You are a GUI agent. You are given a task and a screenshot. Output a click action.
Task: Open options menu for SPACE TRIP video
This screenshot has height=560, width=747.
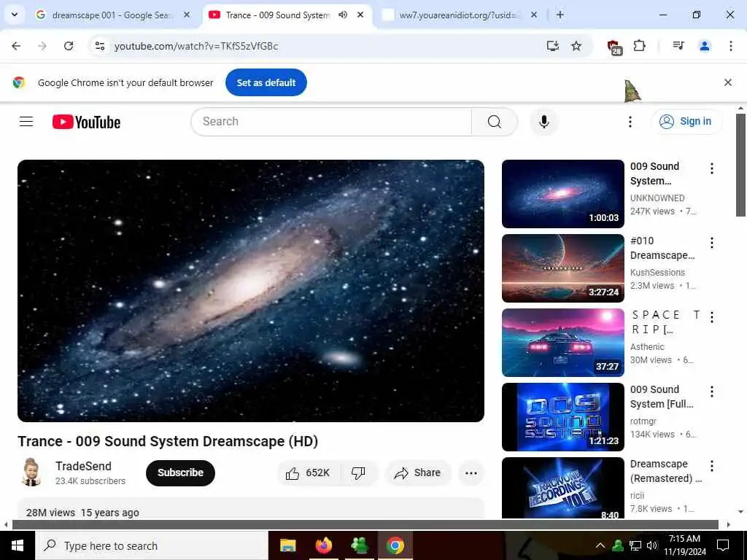(712, 317)
